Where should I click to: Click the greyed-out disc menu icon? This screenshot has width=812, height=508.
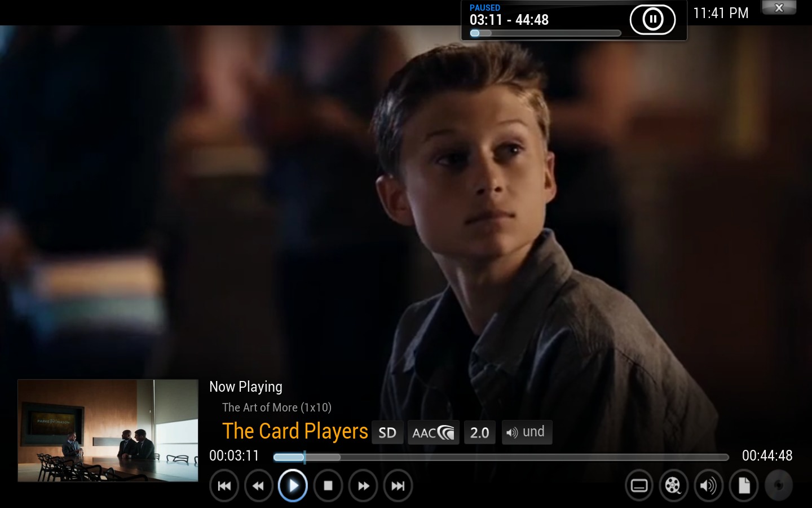(x=778, y=485)
